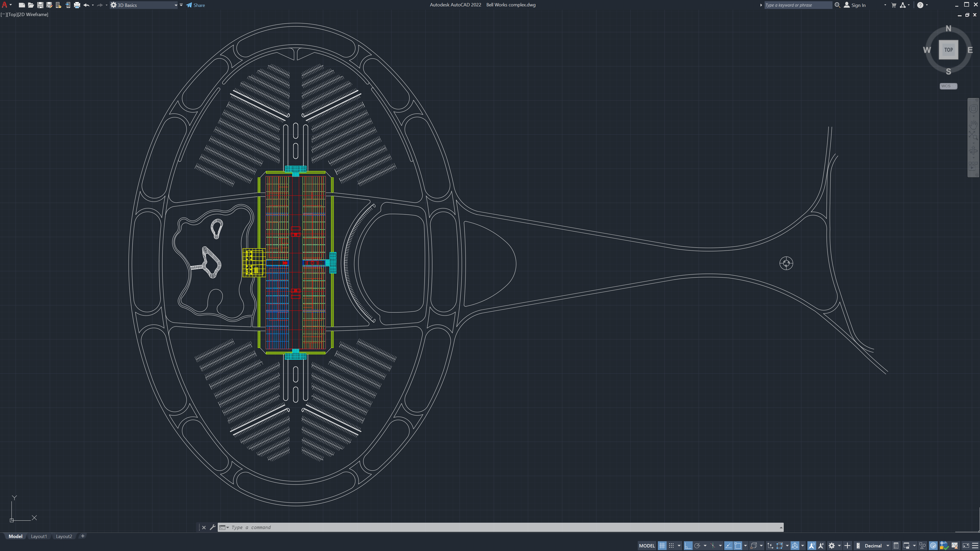
Task: Toggle object snap tracking
Action: click(728, 546)
